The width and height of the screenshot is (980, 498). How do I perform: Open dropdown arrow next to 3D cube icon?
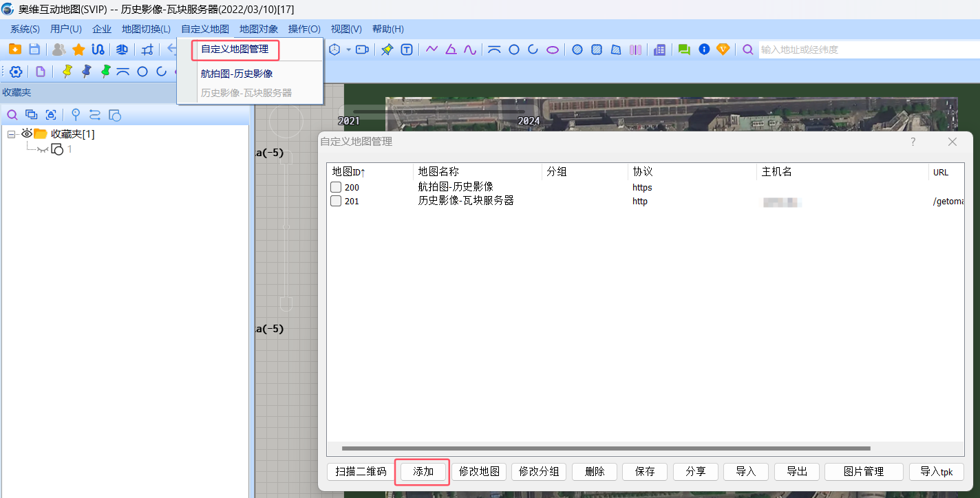pyautogui.click(x=348, y=50)
